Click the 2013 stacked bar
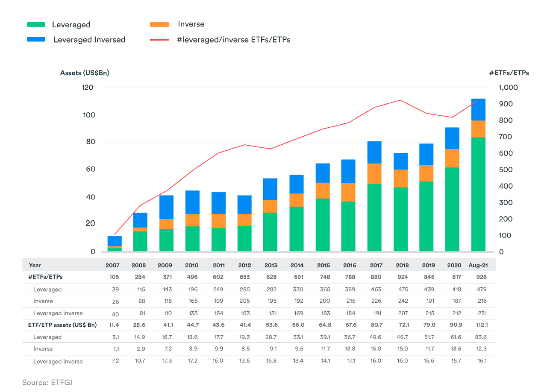Screen dimensions: 547x392 click(270, 215)
